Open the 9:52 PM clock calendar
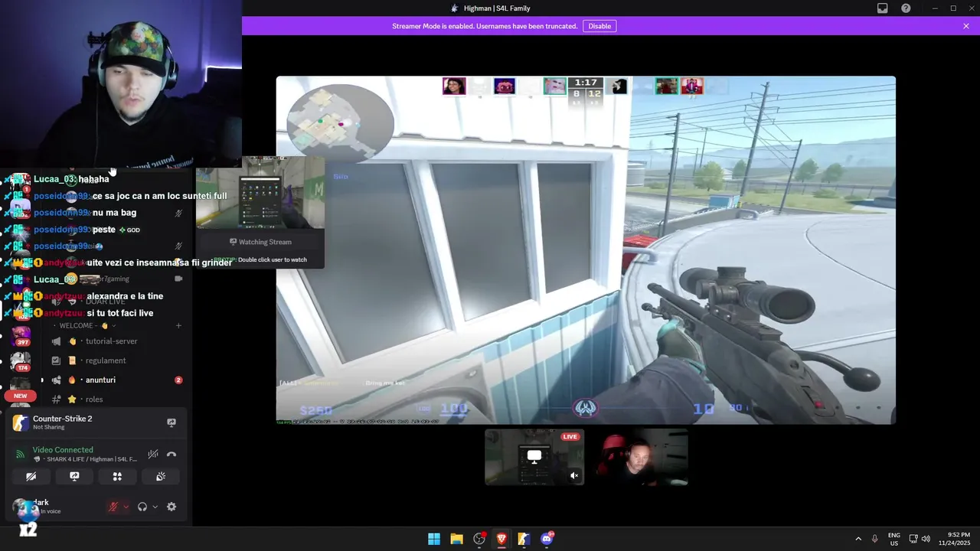 959,539
